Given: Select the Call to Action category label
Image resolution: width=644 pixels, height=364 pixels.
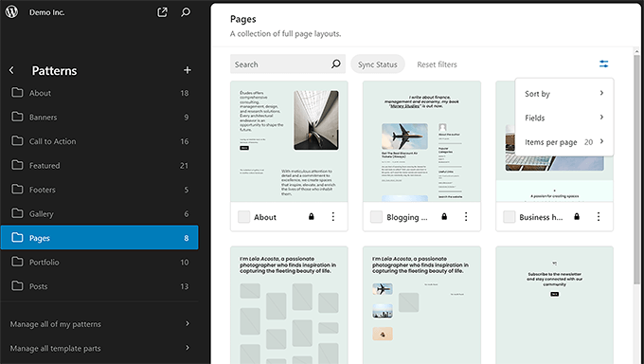Looking at the screenshot, I should (53, 141).
